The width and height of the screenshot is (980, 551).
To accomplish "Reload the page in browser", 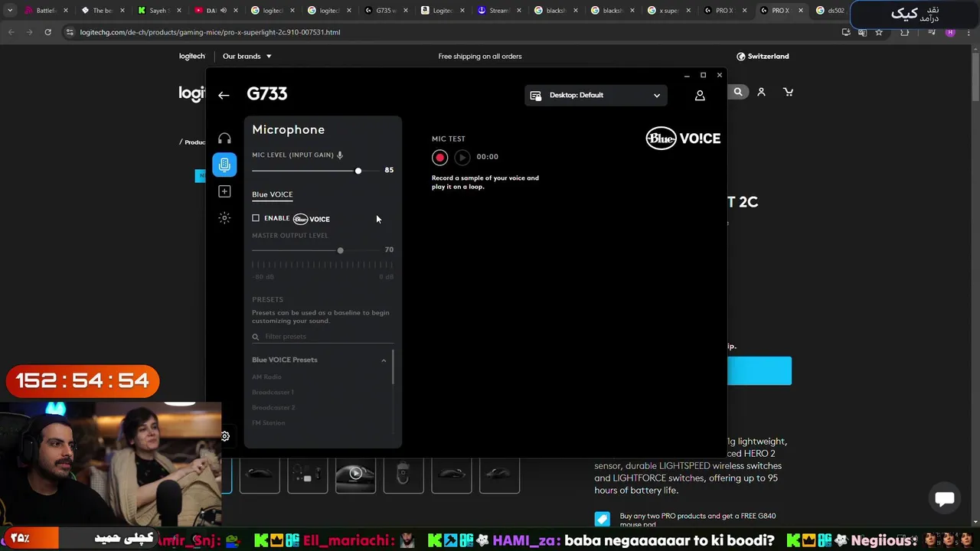I will point(47,32).
